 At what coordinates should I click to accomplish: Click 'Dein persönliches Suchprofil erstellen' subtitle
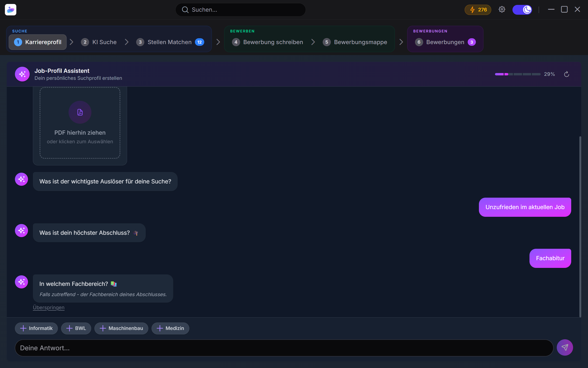click(x=78, y=78)
